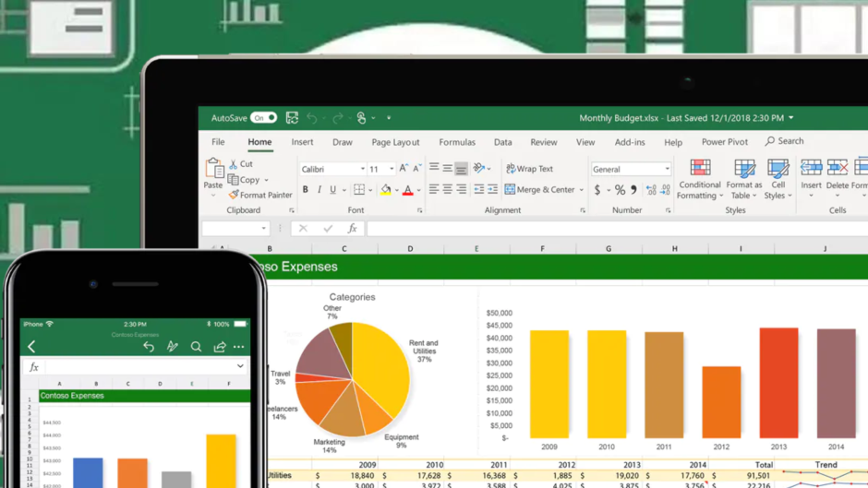Click the text orientation icon
Viewport: 868px width, 488px height.
point(479,168)
